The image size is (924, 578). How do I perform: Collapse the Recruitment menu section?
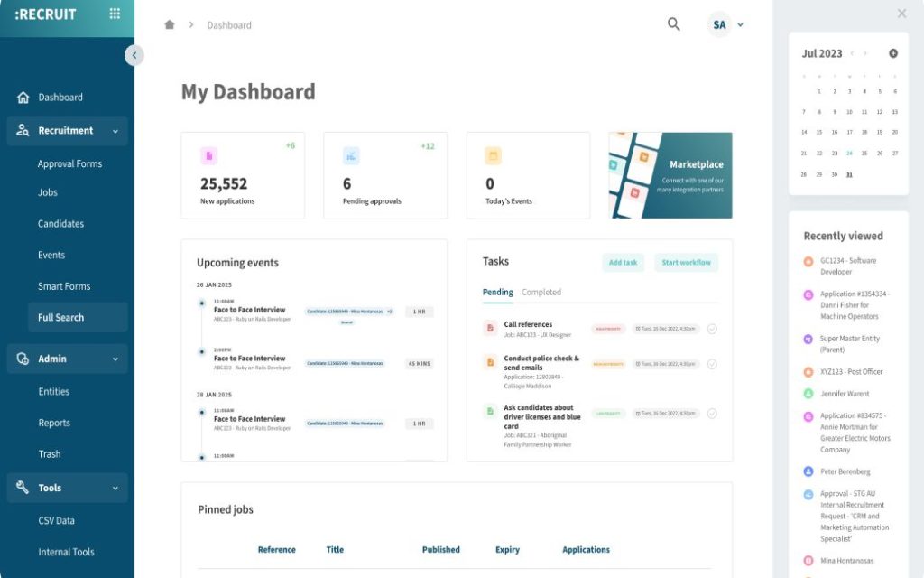coord(115,132)
